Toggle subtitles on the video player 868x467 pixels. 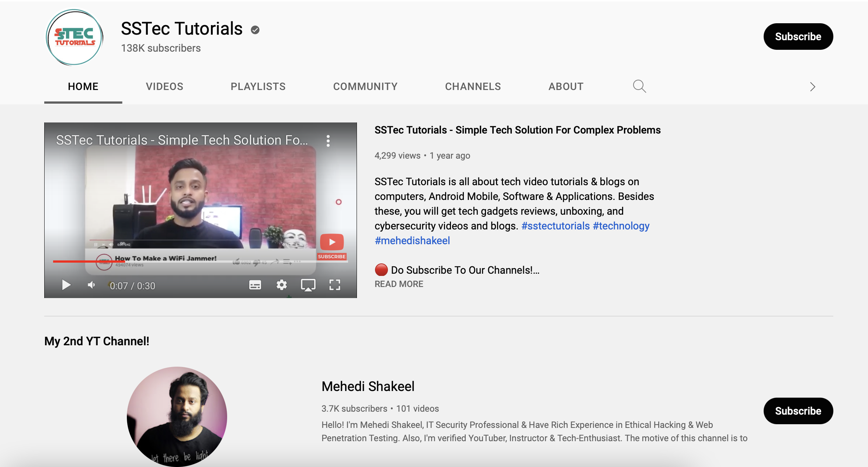[x=255, y=285]
